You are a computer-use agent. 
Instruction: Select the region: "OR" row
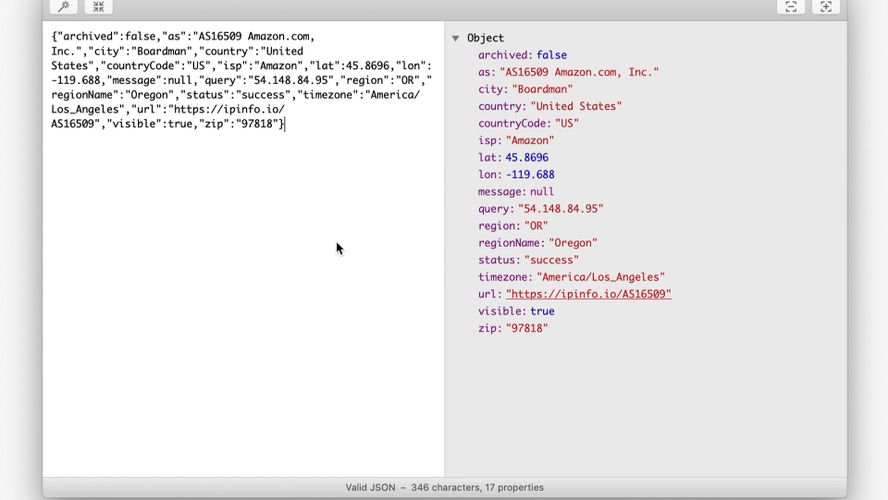(513, 225)
